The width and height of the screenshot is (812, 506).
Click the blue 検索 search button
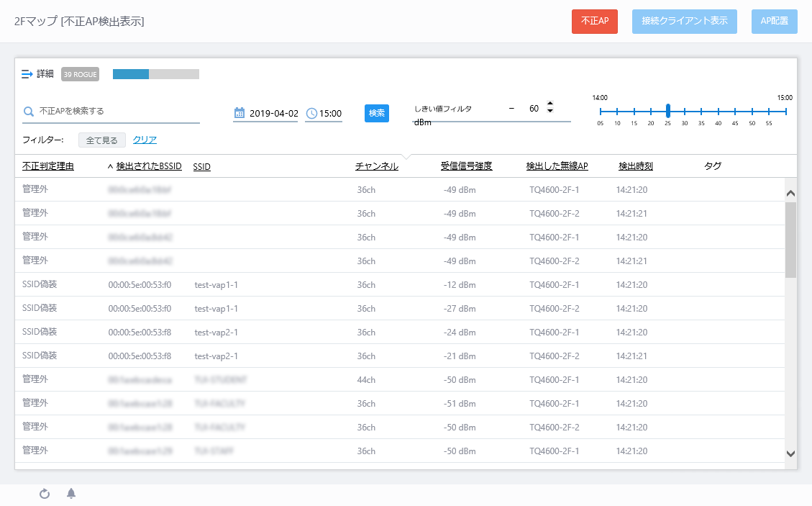pos(376,113)
